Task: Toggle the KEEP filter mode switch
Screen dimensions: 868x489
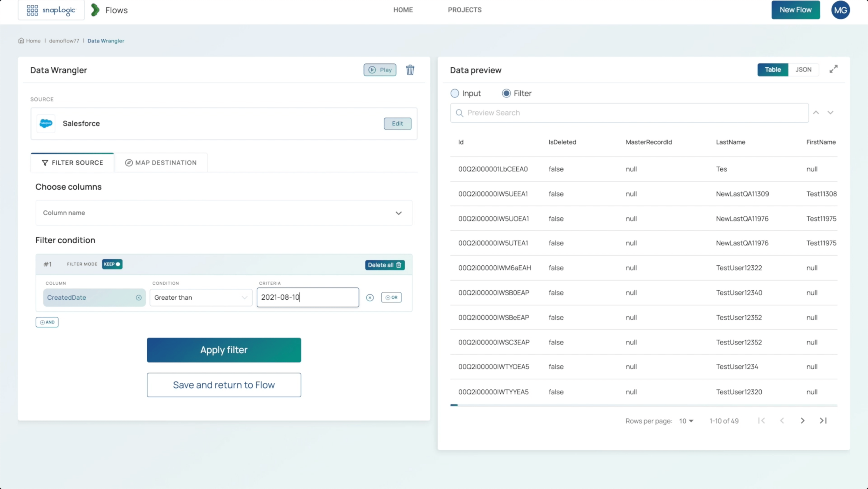Action: [x=112, y=264]
